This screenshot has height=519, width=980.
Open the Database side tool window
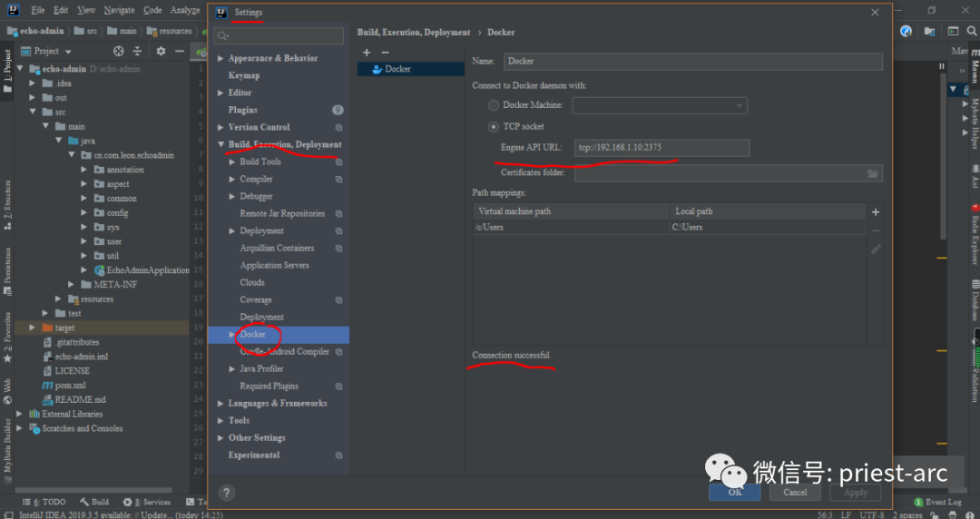coord(975,299)
